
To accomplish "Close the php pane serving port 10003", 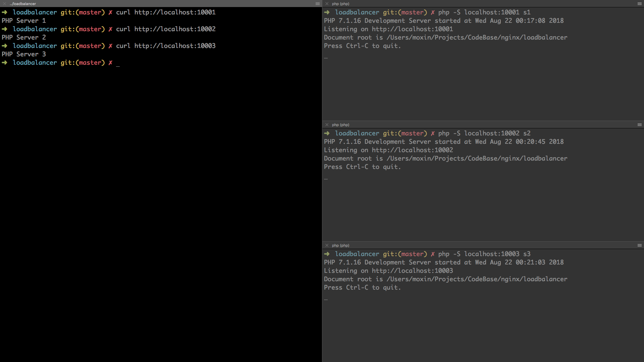I will 327,245.
